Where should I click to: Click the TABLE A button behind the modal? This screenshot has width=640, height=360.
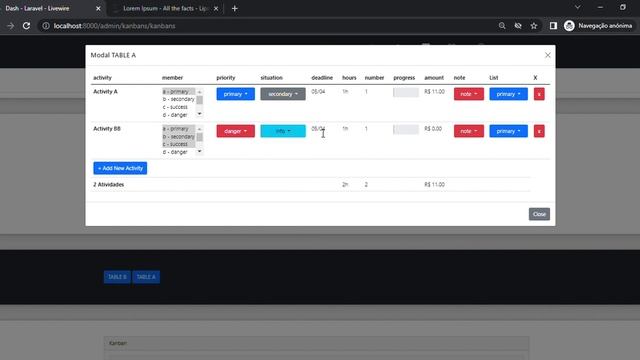click(146, 277)
